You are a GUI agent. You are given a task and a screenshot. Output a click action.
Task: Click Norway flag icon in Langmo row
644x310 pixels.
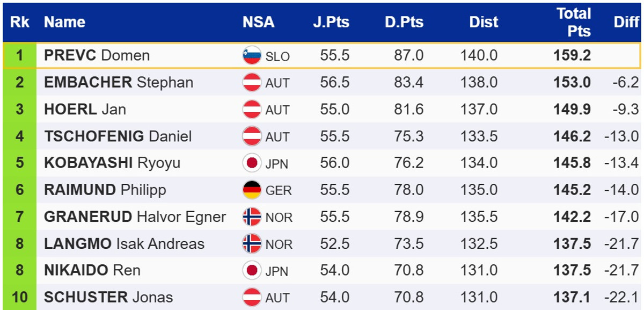[252, 244]
